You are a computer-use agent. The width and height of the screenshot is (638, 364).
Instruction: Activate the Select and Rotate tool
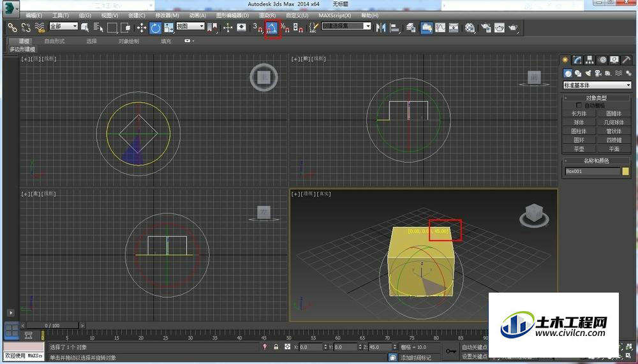click(155, 27)
